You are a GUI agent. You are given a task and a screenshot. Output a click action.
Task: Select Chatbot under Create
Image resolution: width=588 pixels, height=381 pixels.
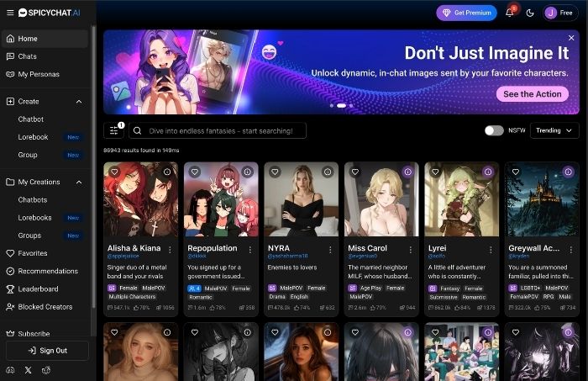pyautogui.click(x=31, y=119)
